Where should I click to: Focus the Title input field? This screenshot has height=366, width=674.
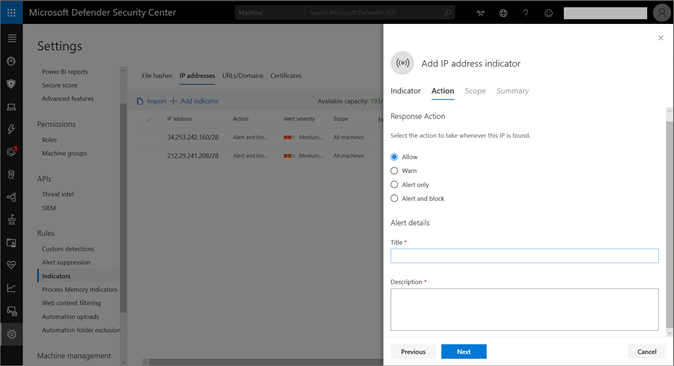click(x=524, y=256)
